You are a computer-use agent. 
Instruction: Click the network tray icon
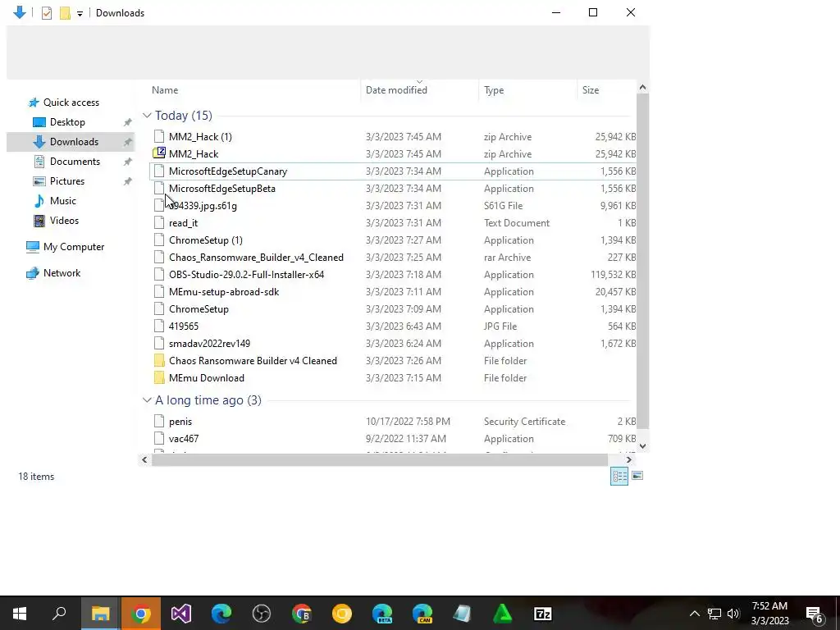pyautogui.click(x=714, y=614)
